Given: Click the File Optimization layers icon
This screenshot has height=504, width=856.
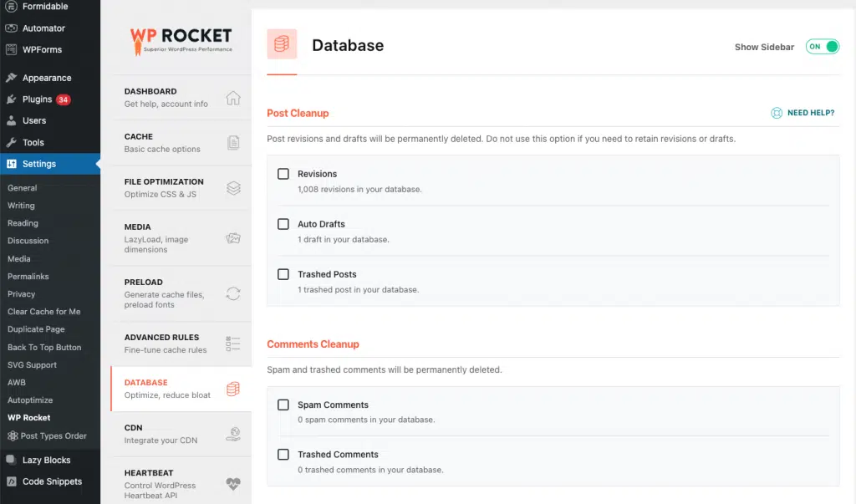Looking at the screenshot, I should pos(233,188).
